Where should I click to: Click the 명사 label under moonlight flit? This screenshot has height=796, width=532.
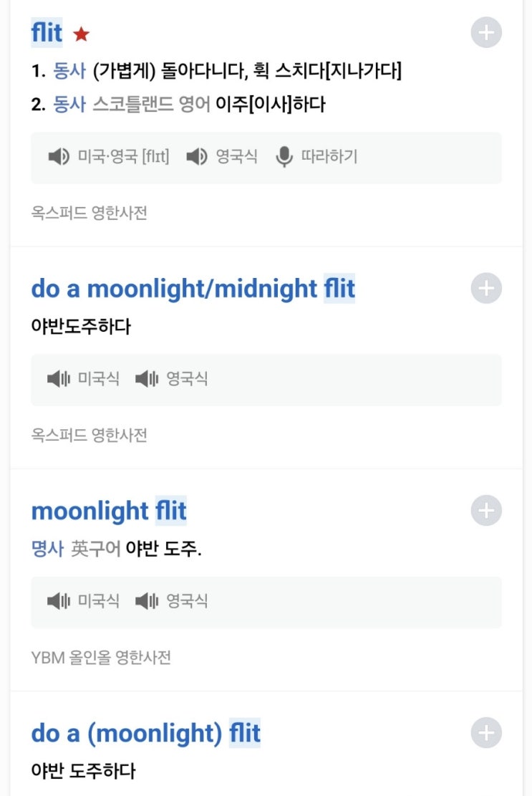coord(47,550)
